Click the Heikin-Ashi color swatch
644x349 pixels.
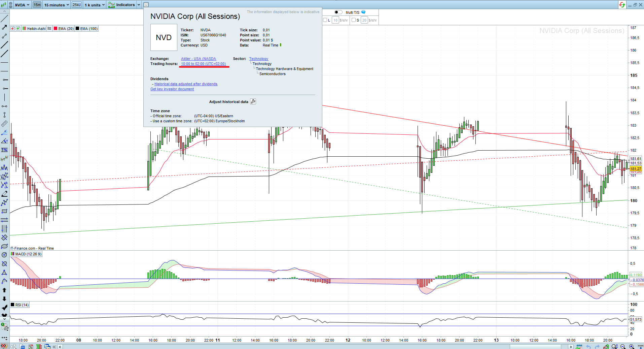[x=24, y=29]
